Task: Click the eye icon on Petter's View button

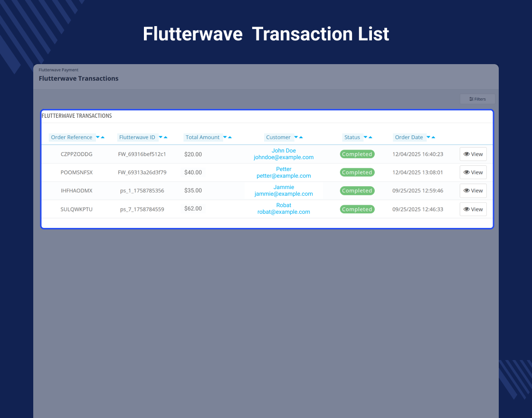Action: tap(467, 172)
